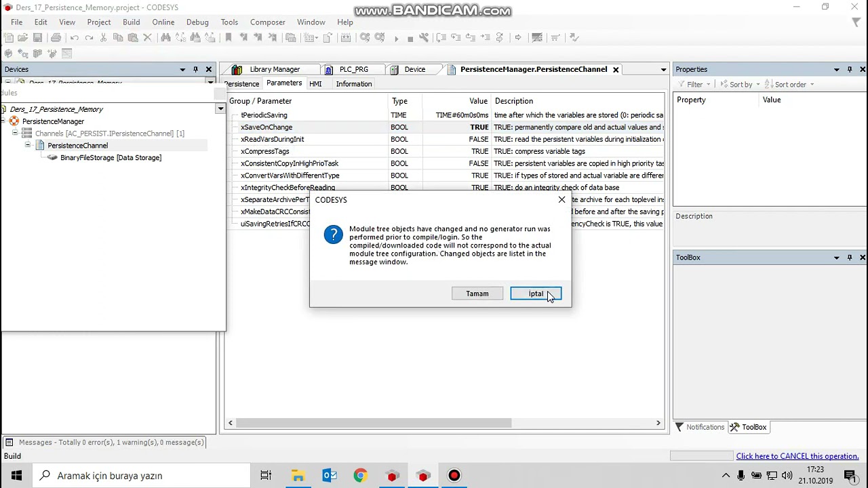Switch to Library Manager tab
The height and width of the screenshot is (488, 868).
(x=274, y=69)
